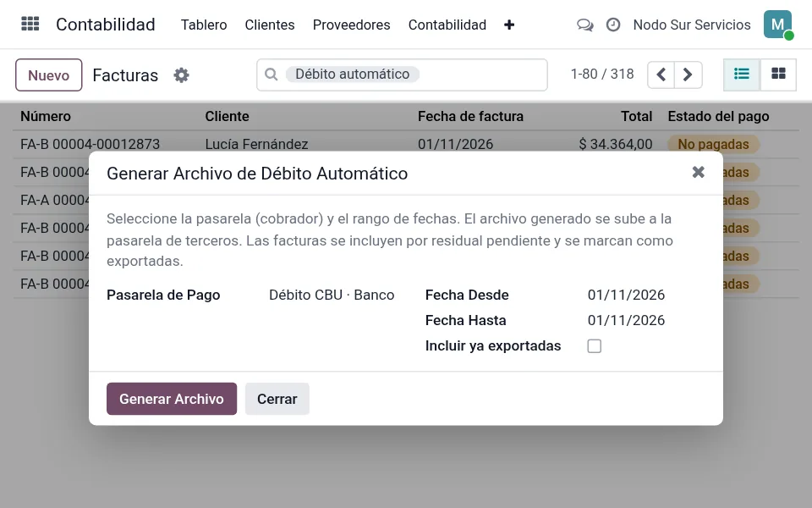Image resolution: width=812 pixels, height=508 pixels.
Task: Go to the next page of records
Action: pyautogui.click(x=689, y=75)
